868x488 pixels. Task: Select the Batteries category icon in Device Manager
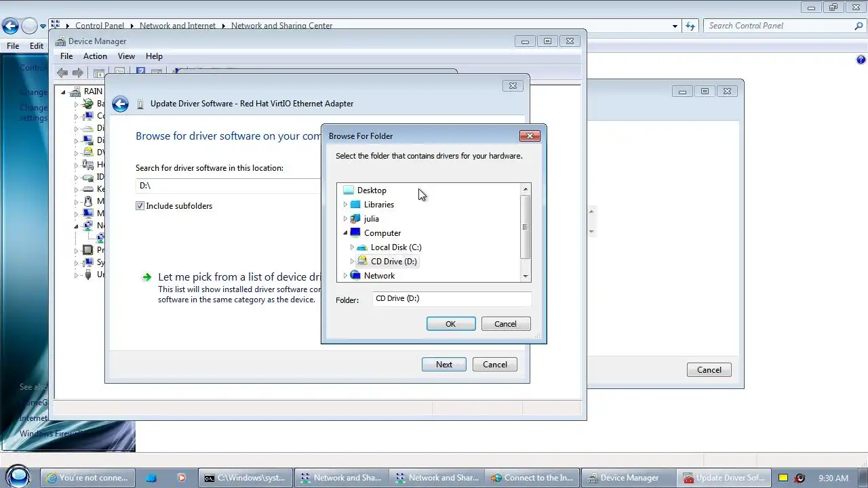[87, 104]
